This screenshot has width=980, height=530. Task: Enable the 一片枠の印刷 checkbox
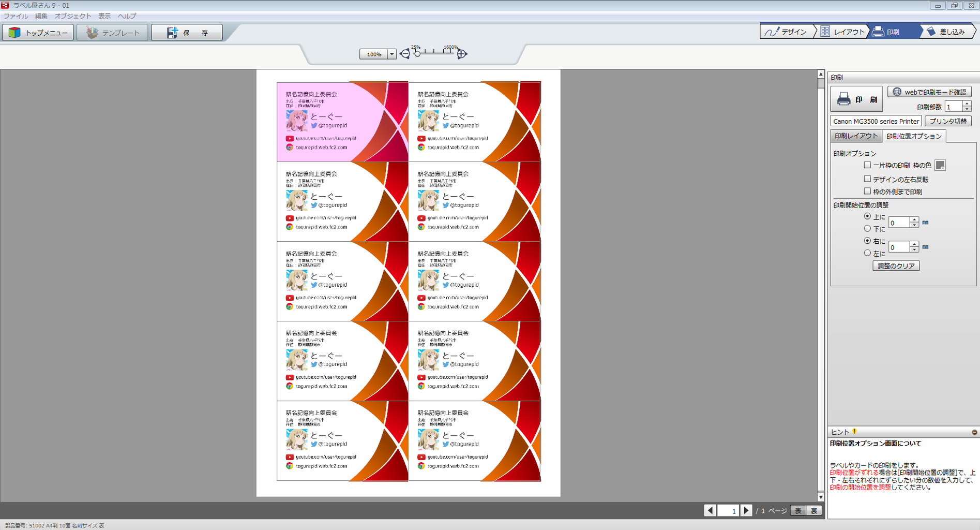coord(867,165)
